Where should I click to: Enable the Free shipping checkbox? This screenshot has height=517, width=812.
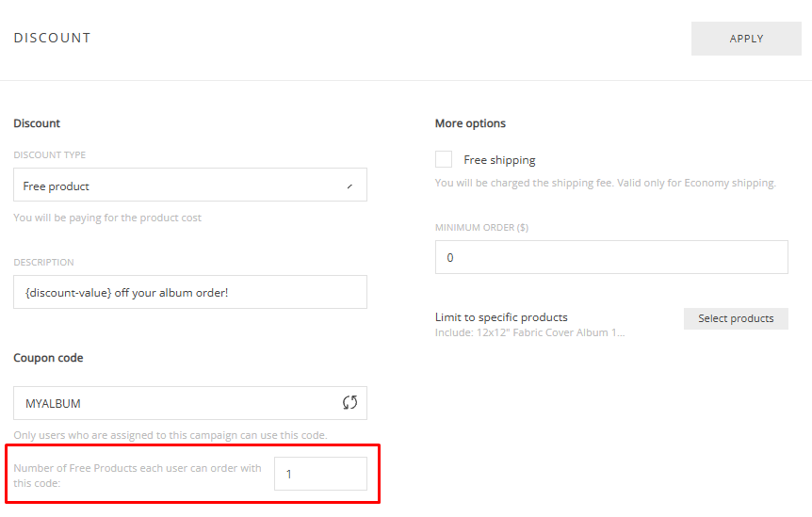click(444, 160)
